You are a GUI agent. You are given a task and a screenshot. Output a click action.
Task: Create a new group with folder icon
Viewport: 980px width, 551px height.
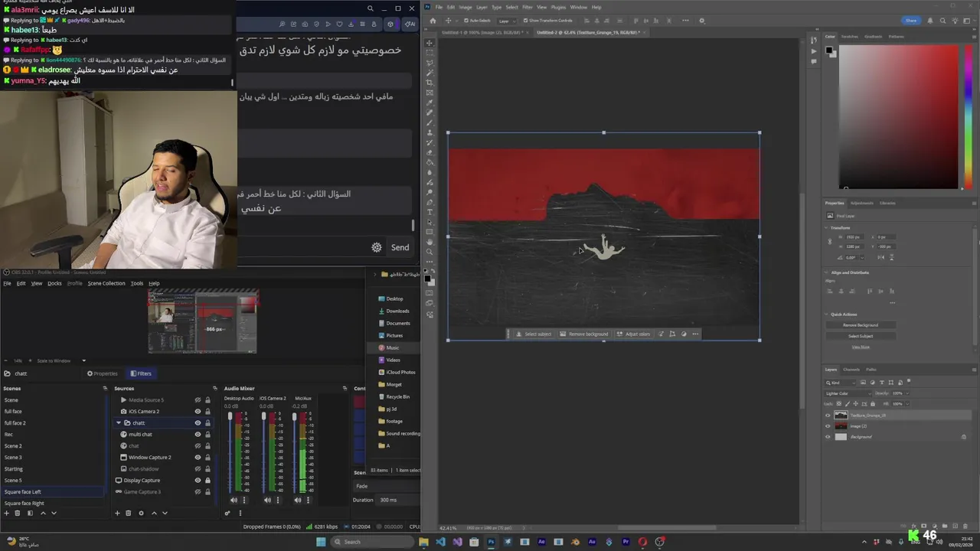(x=946, y=526)
